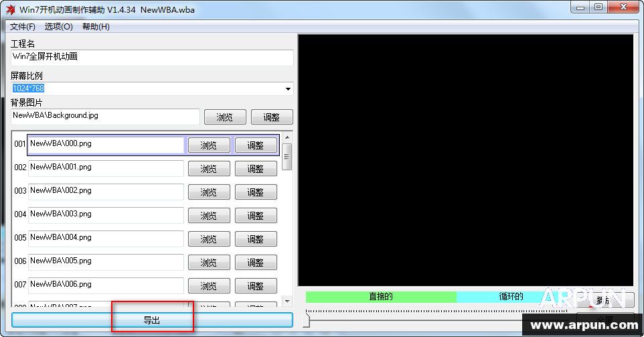Click the cyan 循环的 timeline segment

tap(511, 297)
